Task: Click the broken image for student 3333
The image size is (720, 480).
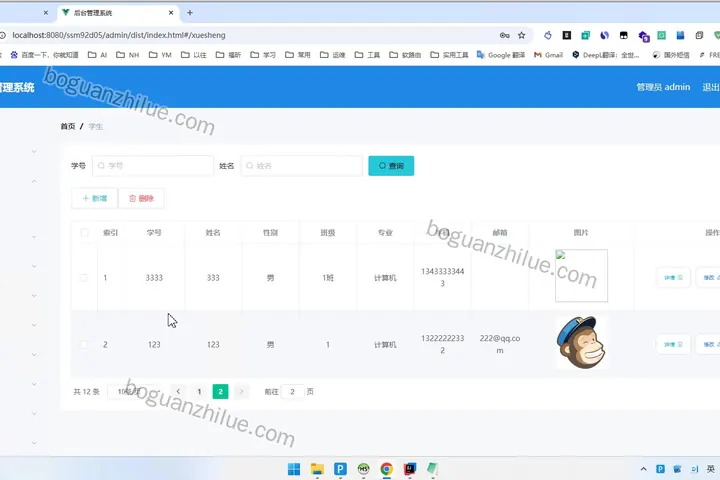Action: click(x=581, y=276)
